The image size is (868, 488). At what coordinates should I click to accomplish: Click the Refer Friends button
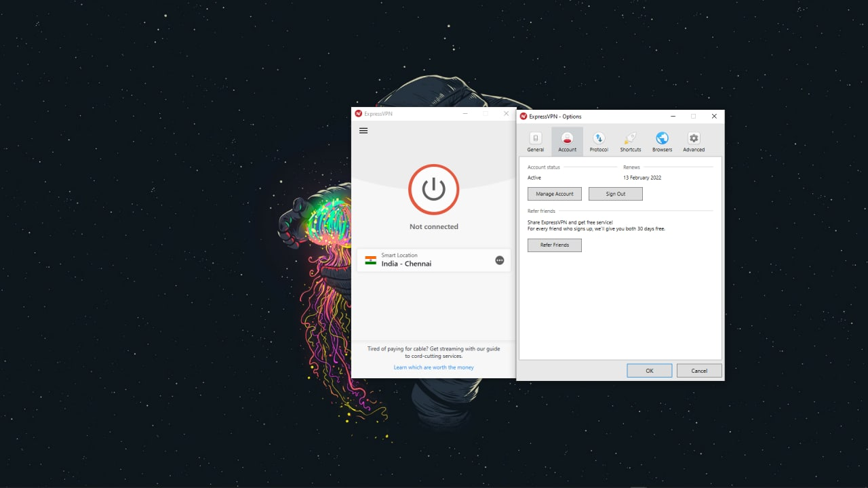(555, 245)
